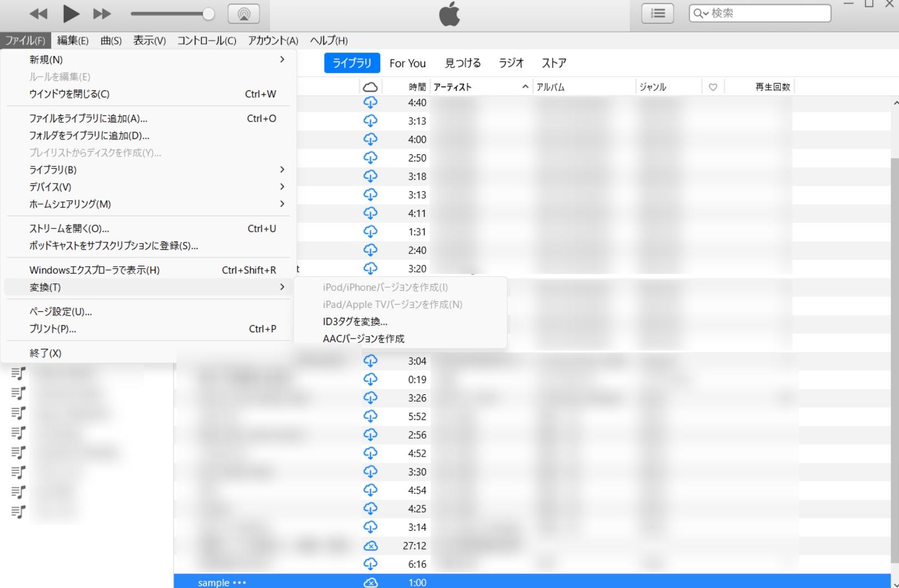Download the 3:26 track via cloud icon
The height and width of the screenshot is (588, 899).
click(370, 398)
